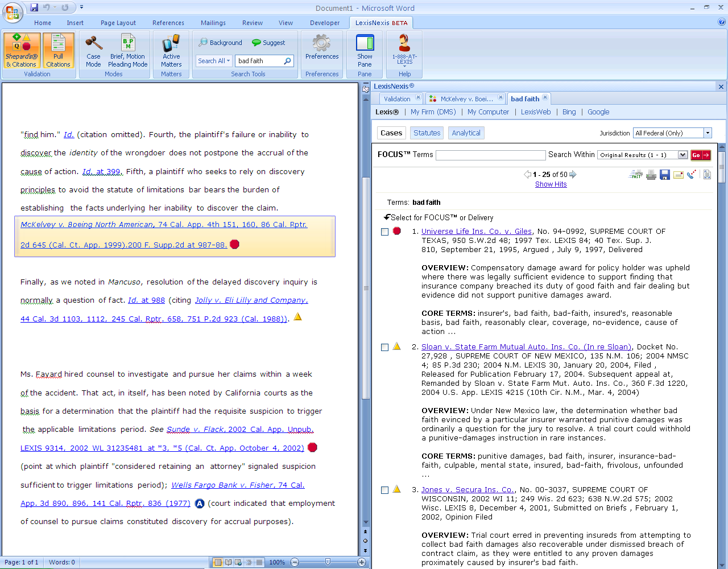The image size is (728, 569).
Task: Click red stop sign after McKelvey citation
Action: coord(234,244)
